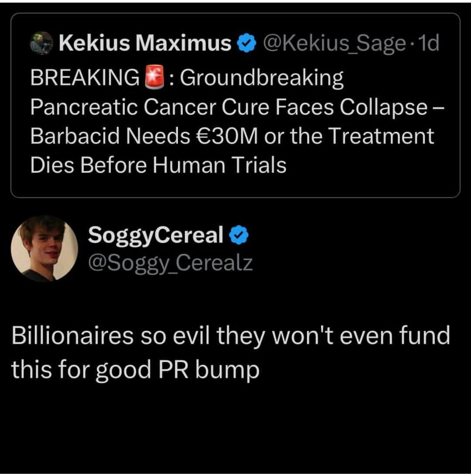Click Kekius Maximus's small profile avatar

point(41,43)
